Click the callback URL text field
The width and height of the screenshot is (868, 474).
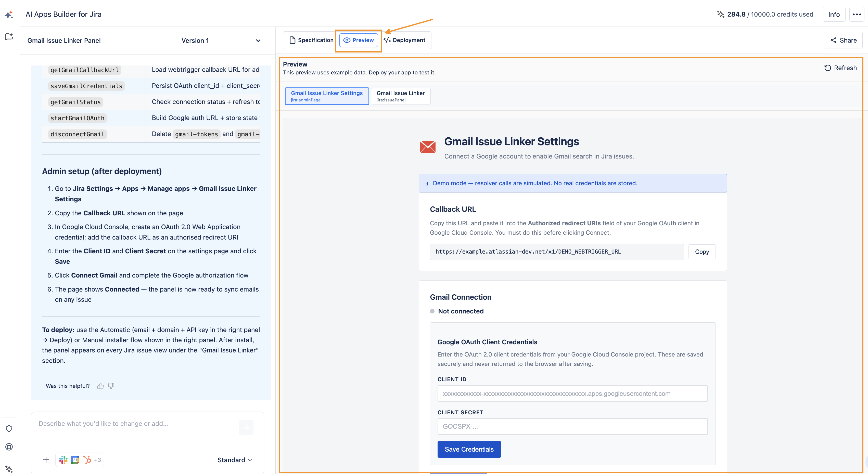tap(557, 252)
